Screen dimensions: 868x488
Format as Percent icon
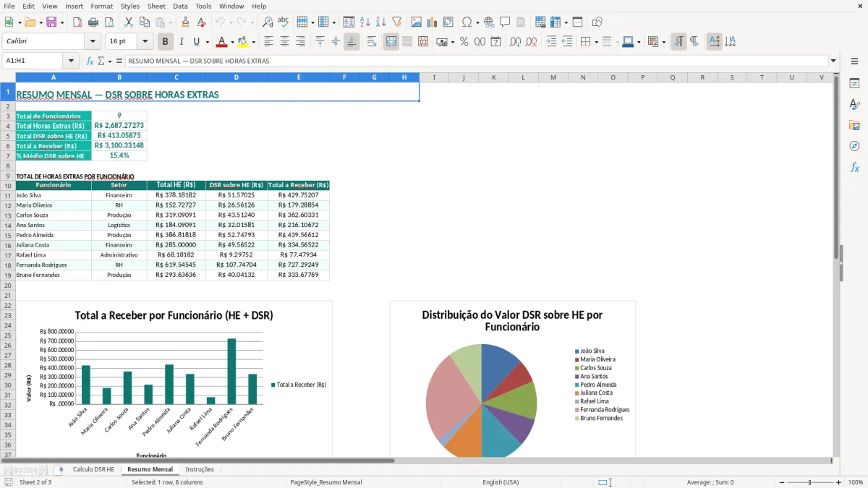(x=464, y=42)
